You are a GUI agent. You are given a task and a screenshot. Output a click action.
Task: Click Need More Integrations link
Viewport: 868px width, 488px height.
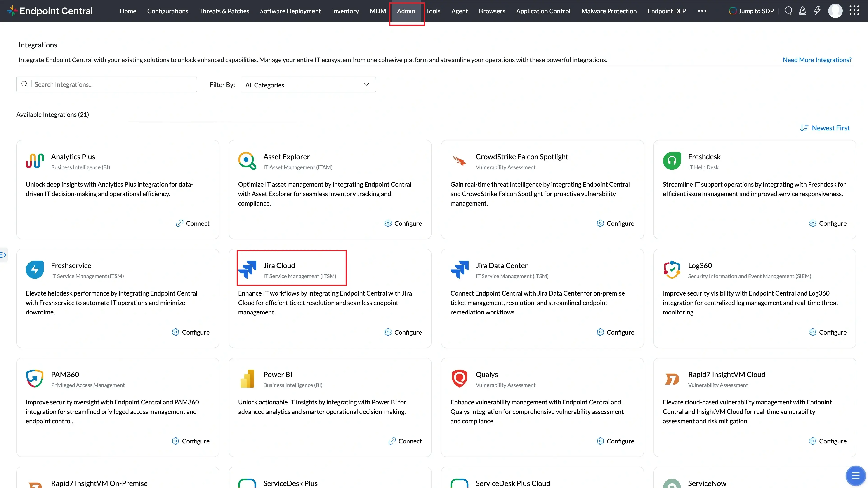(x=817, y=60)
